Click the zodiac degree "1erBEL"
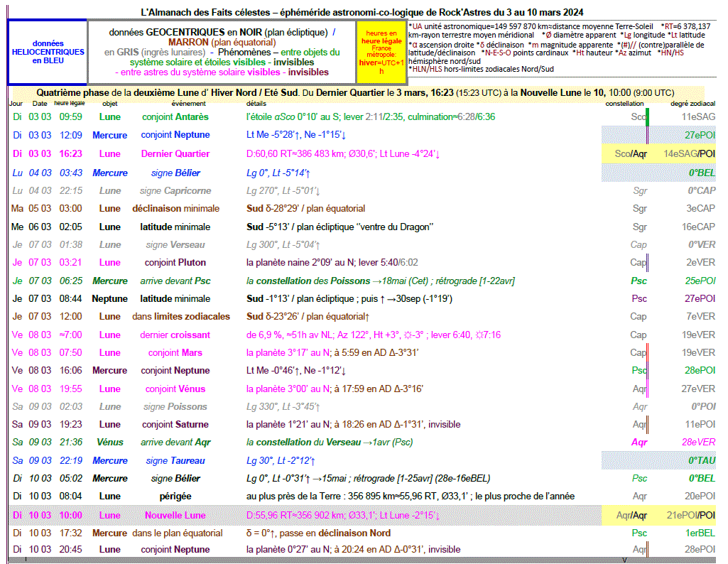The width and height of the screenshot is (728, 564). point(700,533)
